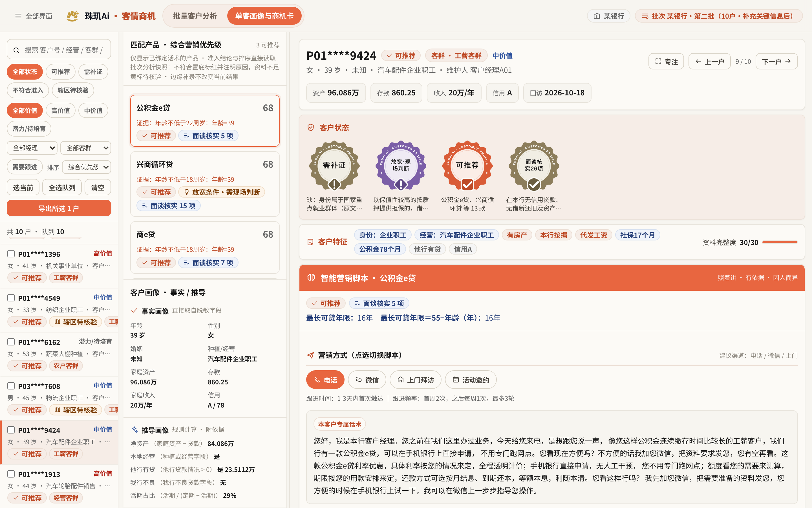Click the shield icon next to 客户状态
The image size is (812, 508).
click(x=311, y=128)
